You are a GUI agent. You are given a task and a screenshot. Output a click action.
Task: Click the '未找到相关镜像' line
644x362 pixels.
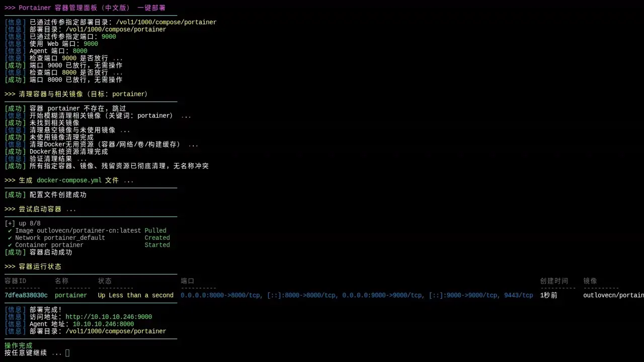coord(42,123)
